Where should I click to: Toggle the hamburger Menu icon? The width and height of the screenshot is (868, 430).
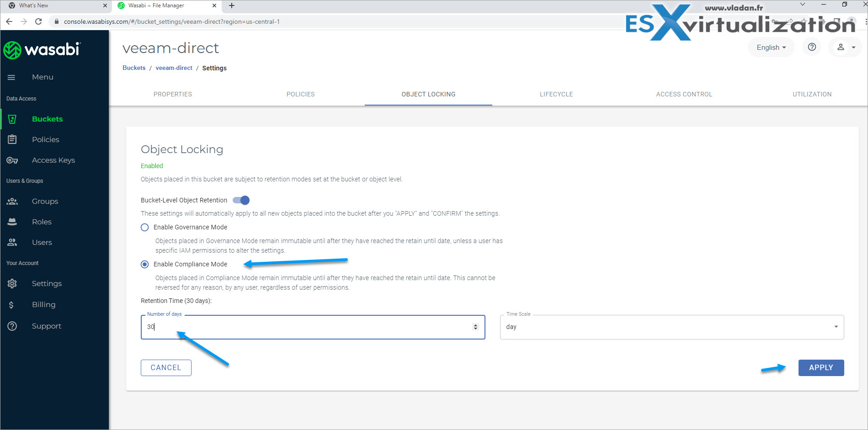11,77
